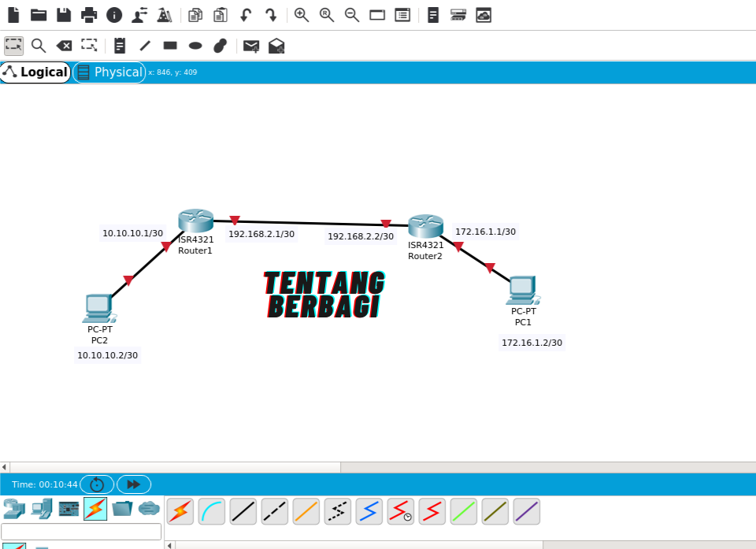Pick the serial DCE connection with clock

400,511
